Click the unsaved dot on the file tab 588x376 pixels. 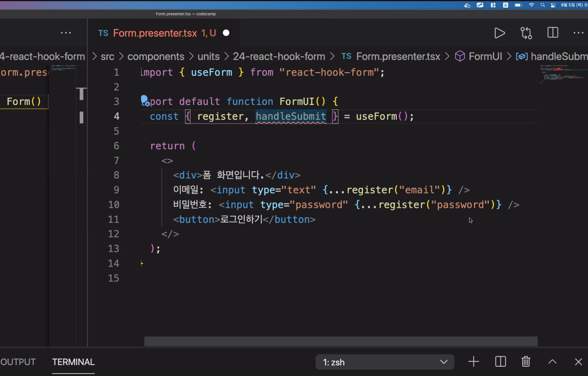226,33
